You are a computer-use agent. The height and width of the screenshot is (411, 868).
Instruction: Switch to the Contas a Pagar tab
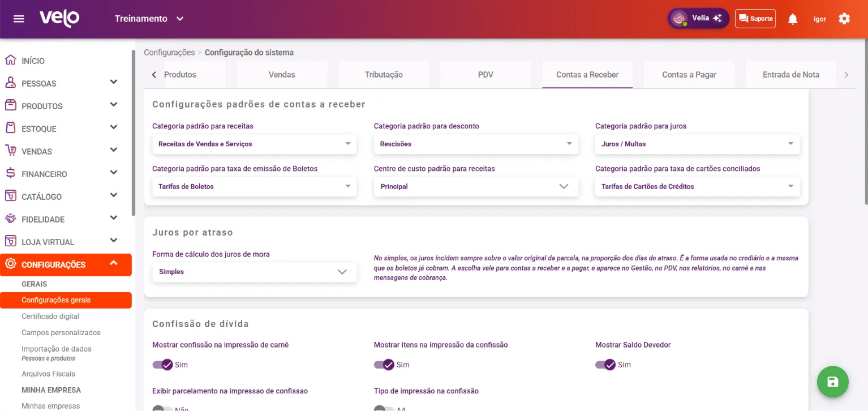[689, 75]
